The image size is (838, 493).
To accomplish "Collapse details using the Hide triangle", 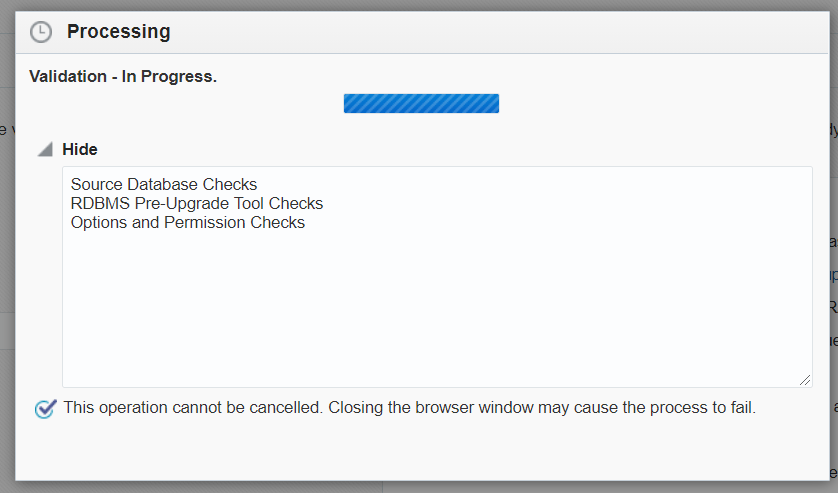I will tap(45, 150).
